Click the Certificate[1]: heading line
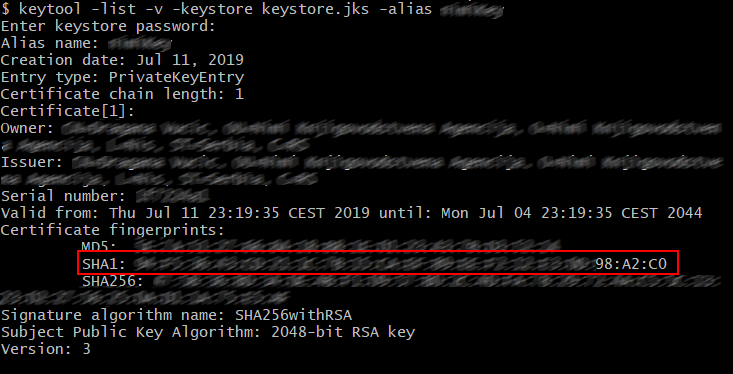 [x=68, y=111]
